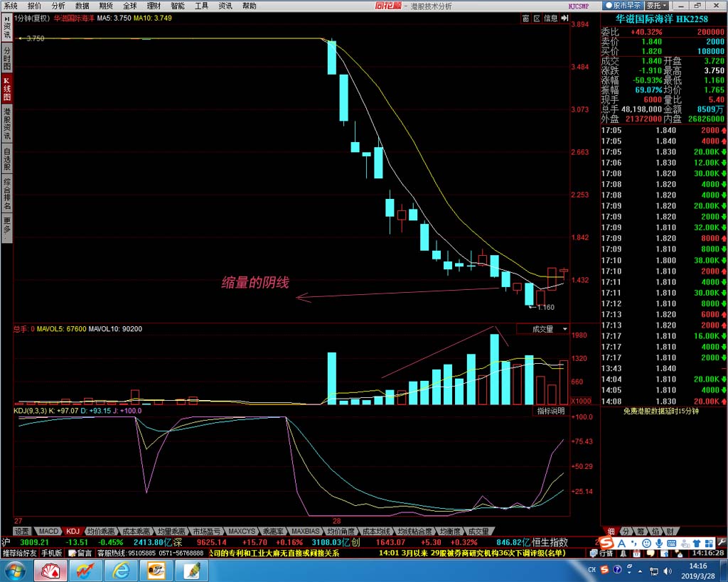The image size is (728, 582).
Task: Click the 信息 chart toolbar button
Action: tap(551, 18)
